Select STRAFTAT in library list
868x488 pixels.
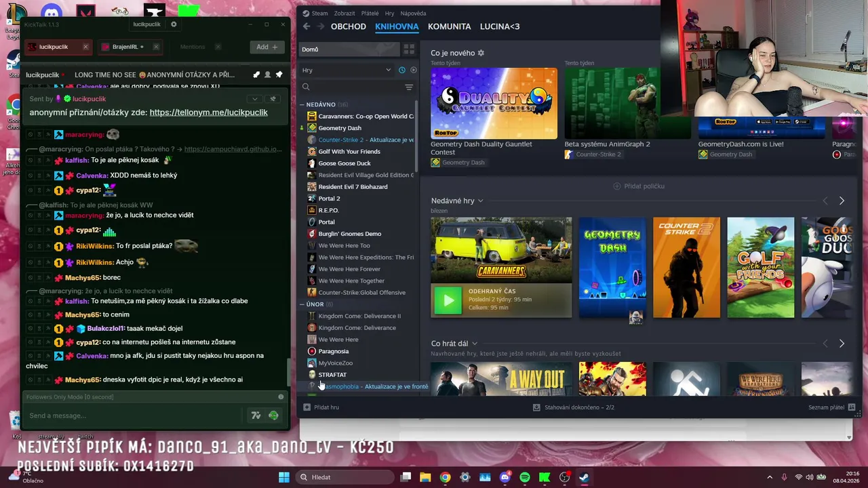click(332, 375)
